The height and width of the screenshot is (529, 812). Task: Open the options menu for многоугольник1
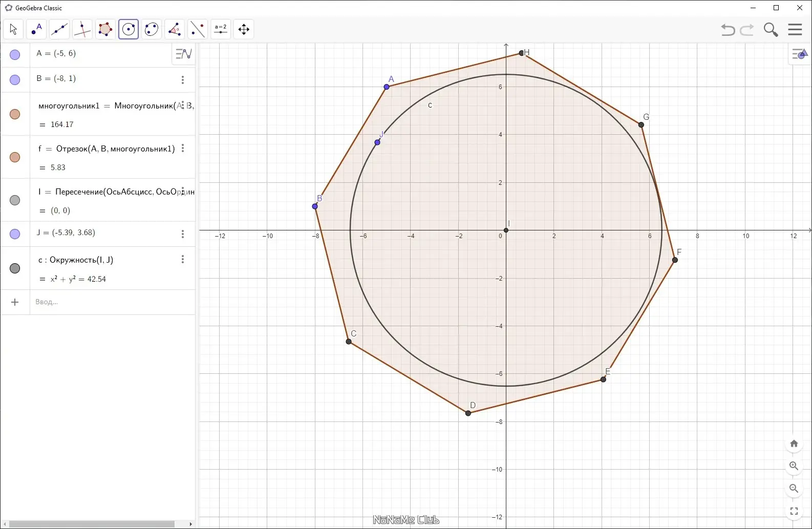[183, 105]
